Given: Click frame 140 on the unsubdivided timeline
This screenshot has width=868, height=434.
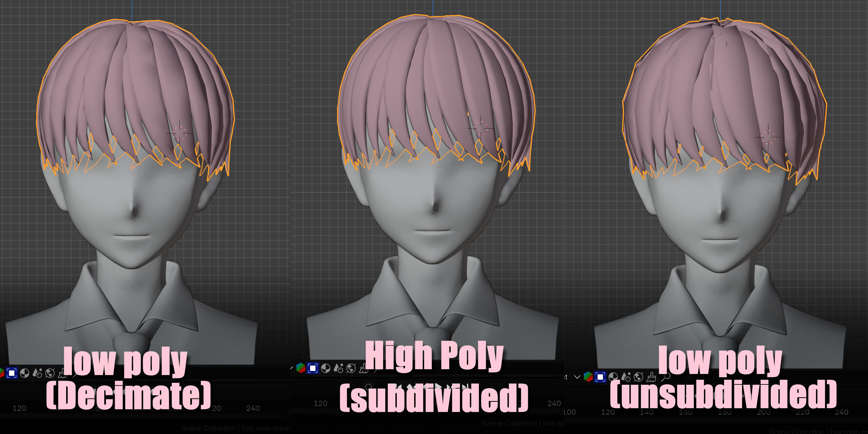Looking at the screenshot, I should coord(647,412).
